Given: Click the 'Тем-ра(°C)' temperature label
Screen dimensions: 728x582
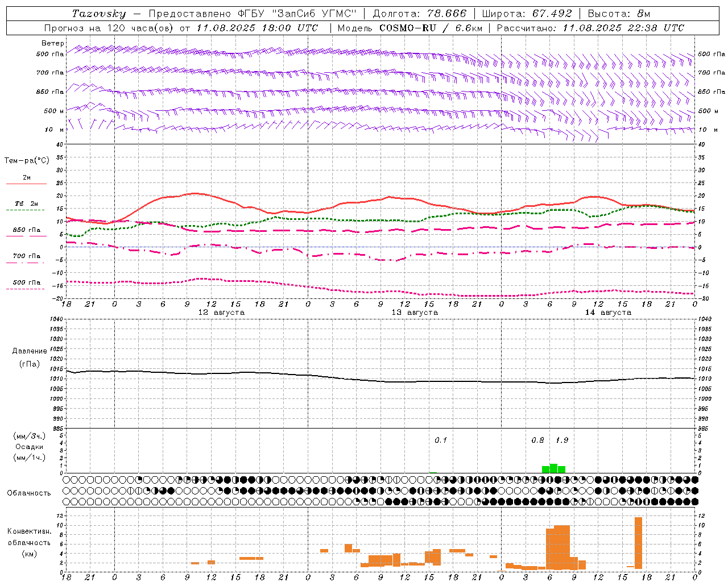Looking at the screenshot, I should point(27,161).
